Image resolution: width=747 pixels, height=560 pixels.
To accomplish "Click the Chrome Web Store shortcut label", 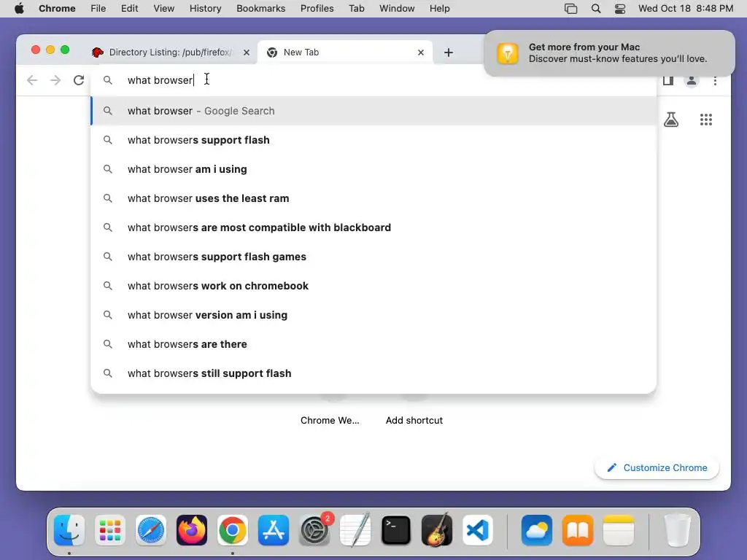I will (x=330, y=421).
